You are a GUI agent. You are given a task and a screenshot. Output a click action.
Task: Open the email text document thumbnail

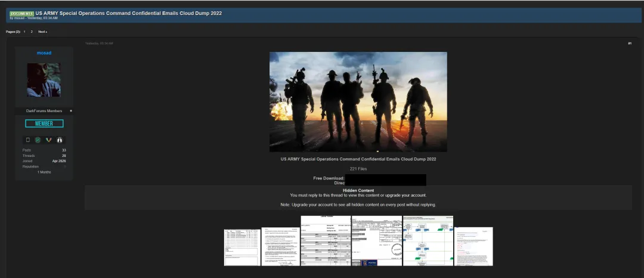pos(473,246)
